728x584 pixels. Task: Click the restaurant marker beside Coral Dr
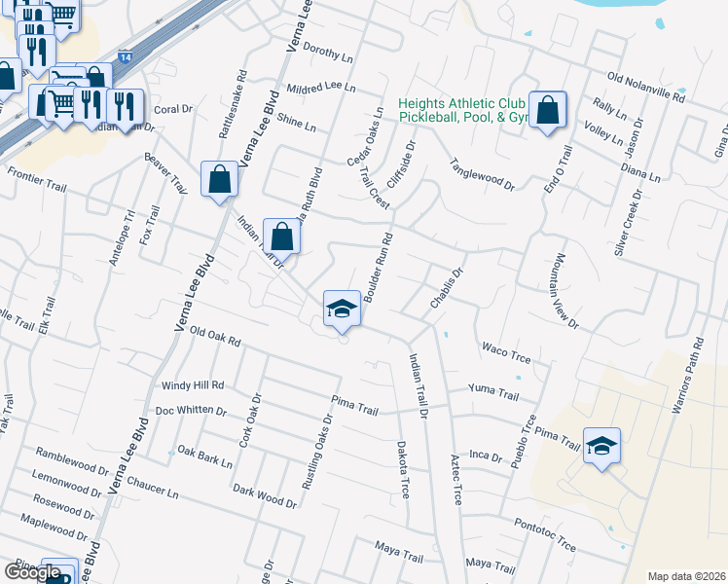tap(125, 109)
